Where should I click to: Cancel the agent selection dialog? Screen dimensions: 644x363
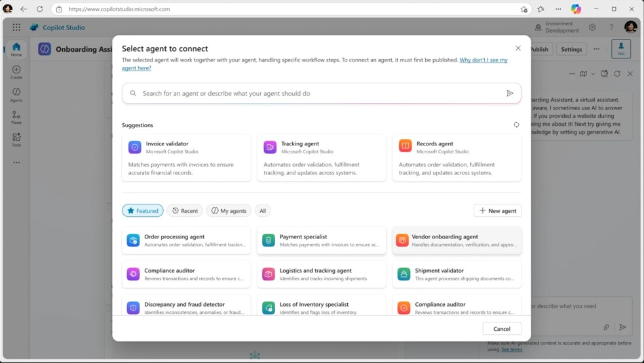click(x=501, y=328)
